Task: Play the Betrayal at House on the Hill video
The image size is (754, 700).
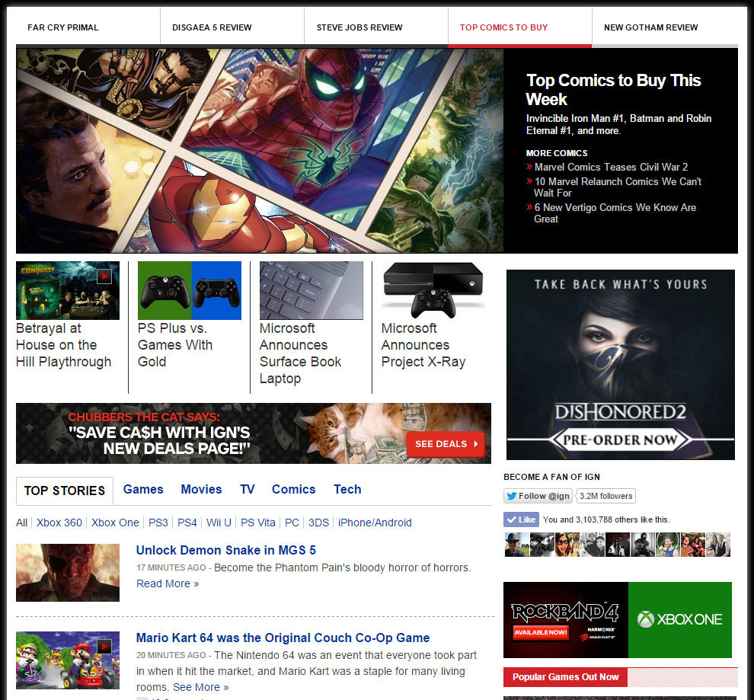Action: coord(104,276)
